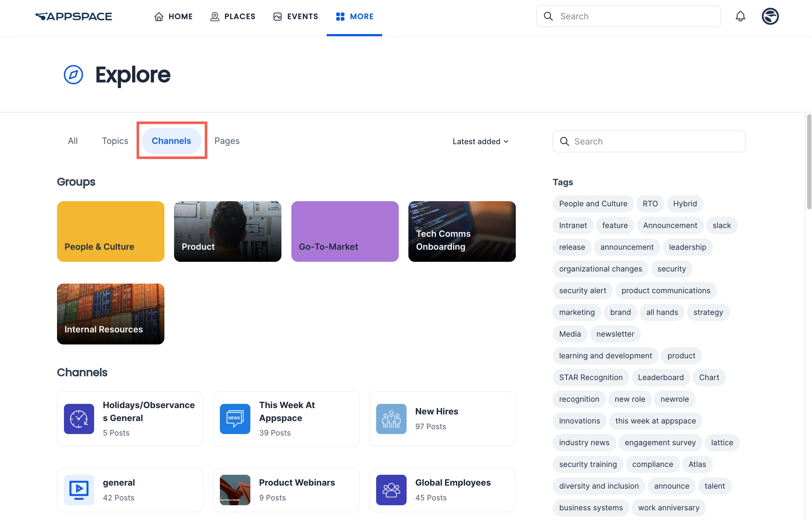The image size is (812, 520).
Task: Click the notification bell icon
Action: pyautogui.click(x=740, y=16)
